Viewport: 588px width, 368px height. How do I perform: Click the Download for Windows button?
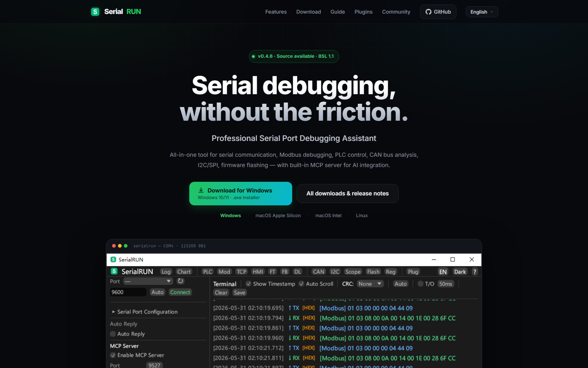point(241,194)
